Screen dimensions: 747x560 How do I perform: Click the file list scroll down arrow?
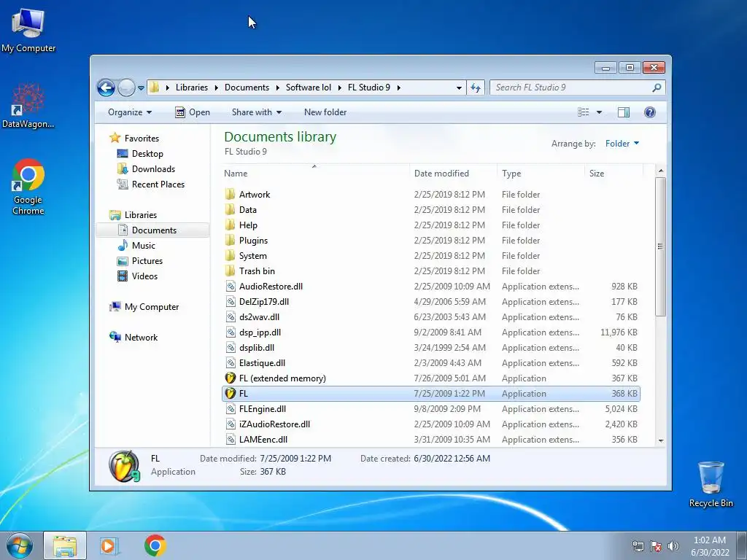click(660, 441)
